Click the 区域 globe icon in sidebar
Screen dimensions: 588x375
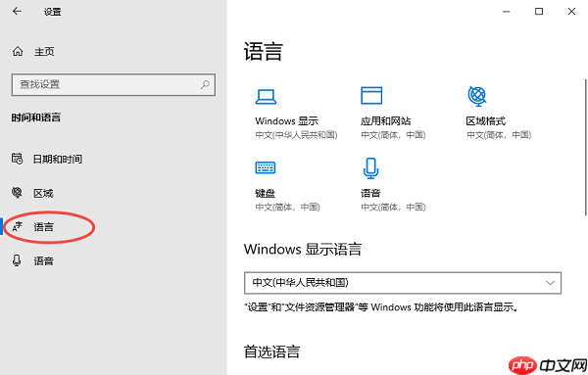17,193
